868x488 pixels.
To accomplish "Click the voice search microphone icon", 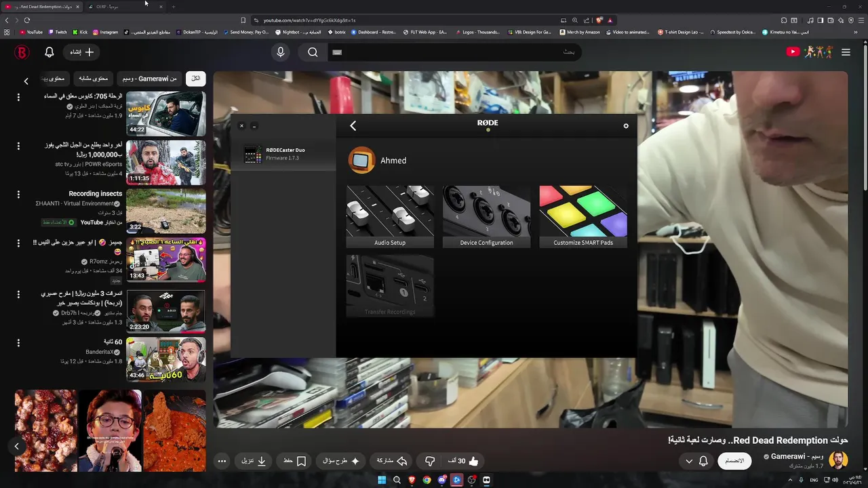I will (x=281, y=52).
